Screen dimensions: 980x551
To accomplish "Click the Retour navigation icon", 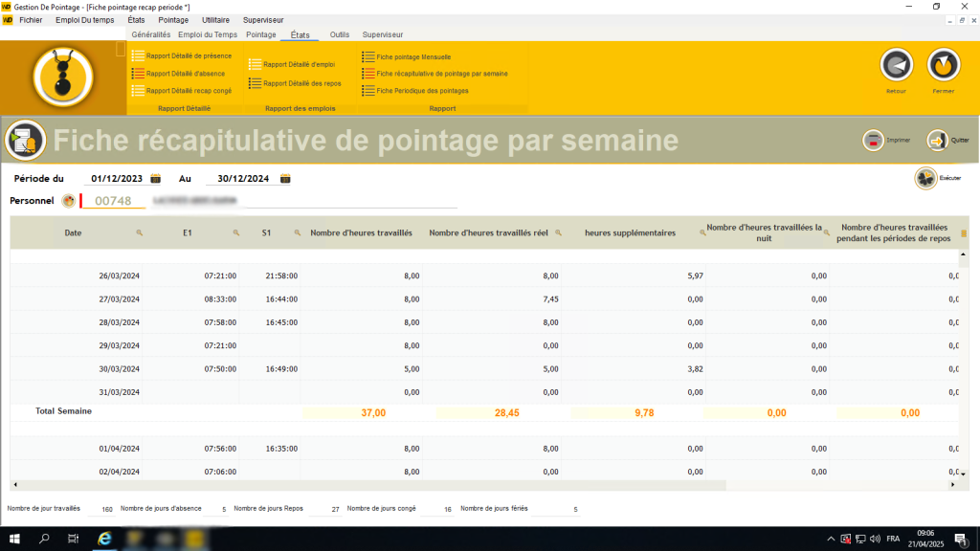I will (896, 67).
